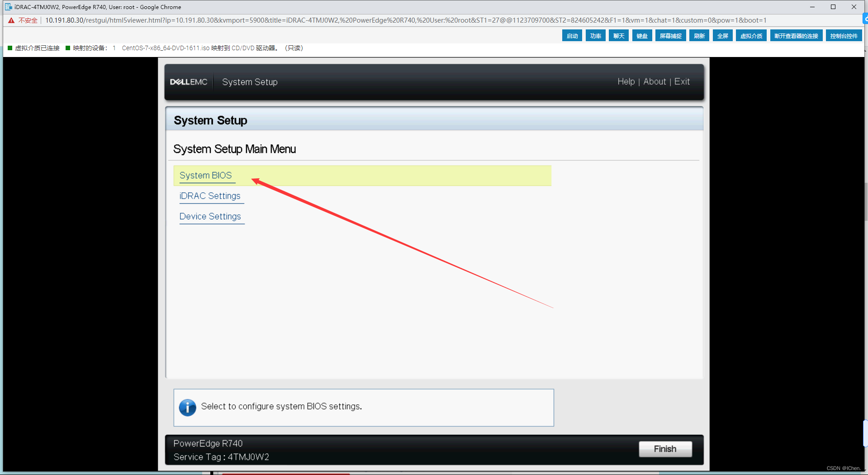The width and height of the screenshot is (868, 475).
Task: Click the System Setup Main Menu heading
Action: coord(234,149)
